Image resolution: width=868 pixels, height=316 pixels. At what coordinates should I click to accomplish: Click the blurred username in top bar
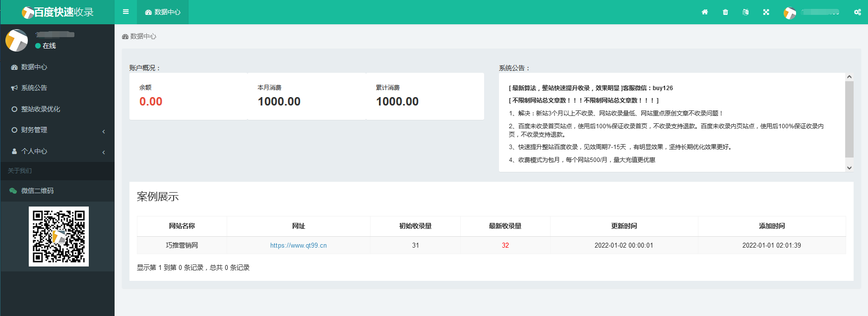click(x=820, y=12)
